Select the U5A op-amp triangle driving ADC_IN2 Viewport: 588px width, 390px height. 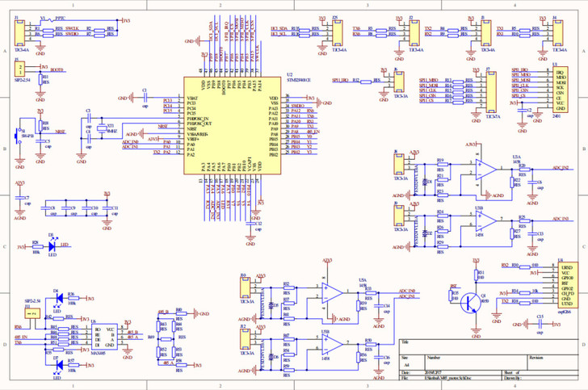(x=486, y=170)
